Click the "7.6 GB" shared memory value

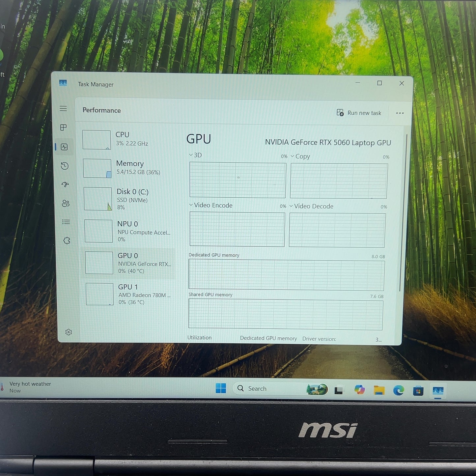[x=377, y=296]
